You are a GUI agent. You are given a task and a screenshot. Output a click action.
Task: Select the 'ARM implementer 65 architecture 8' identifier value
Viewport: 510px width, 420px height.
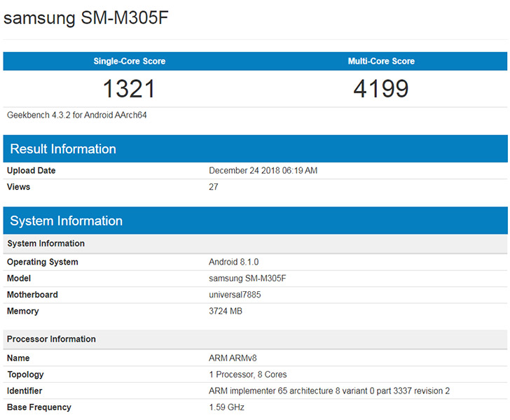tap(329, 391)
